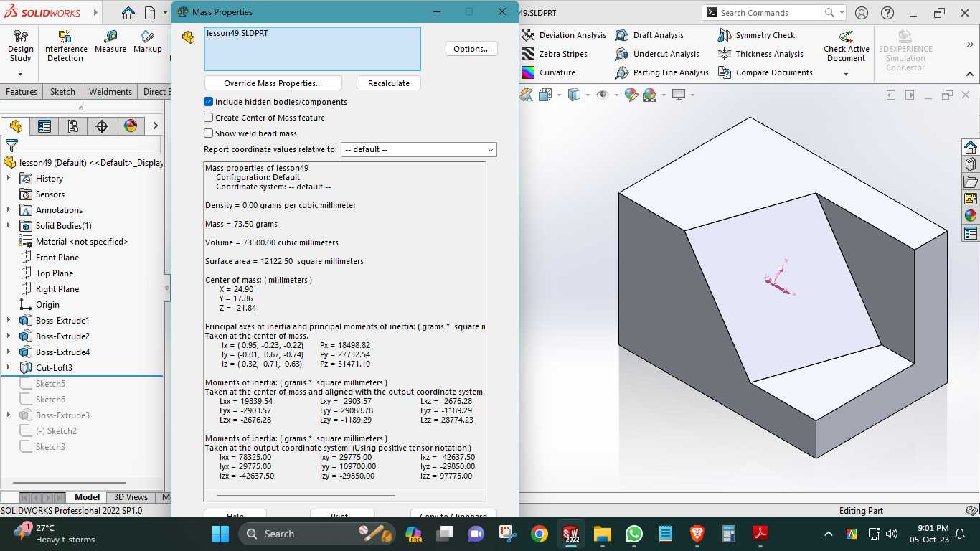This screenshot has width=980, height=551.
Task: Click the taskbar Search box
Action: click(318, 534)
